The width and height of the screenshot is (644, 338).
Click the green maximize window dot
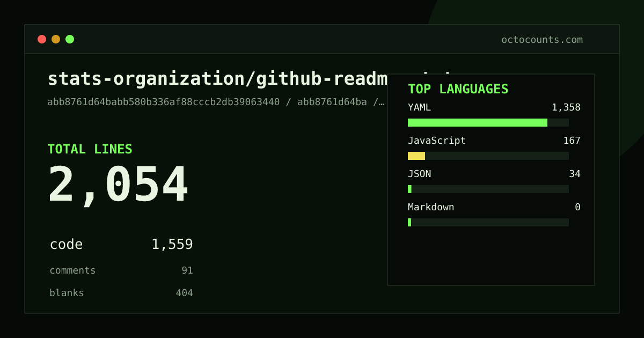click(70, 39)
